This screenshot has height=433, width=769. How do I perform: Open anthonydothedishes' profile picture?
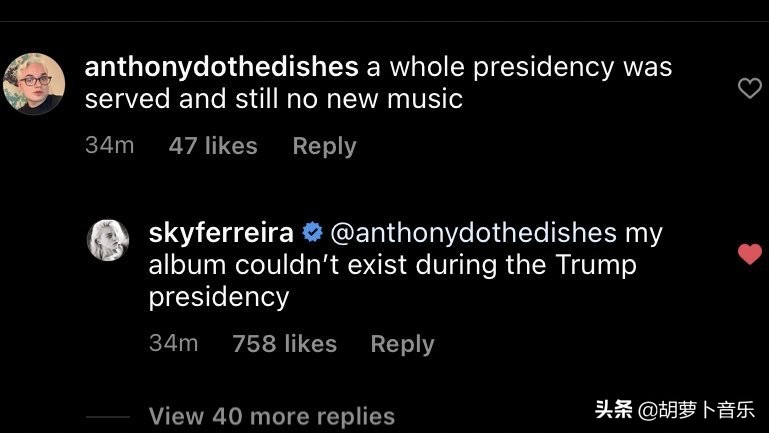click(34, 83)
